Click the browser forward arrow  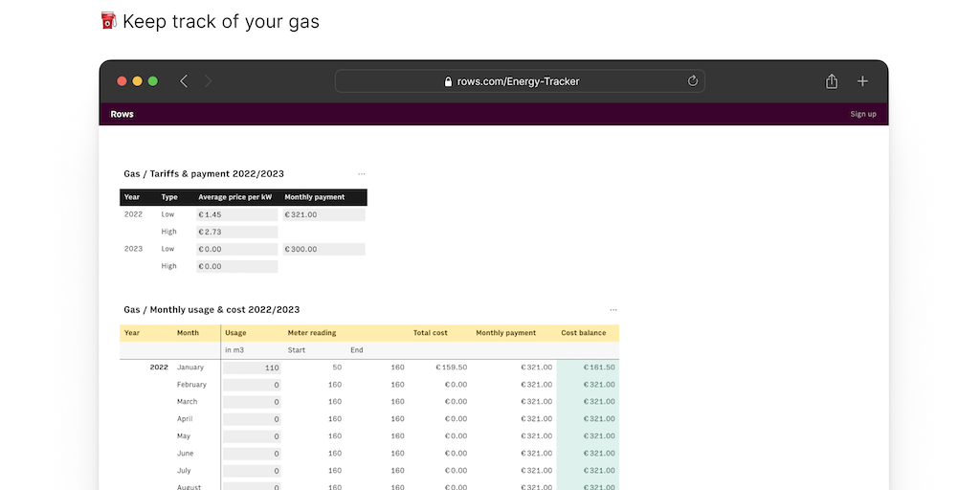click(208, 81)
